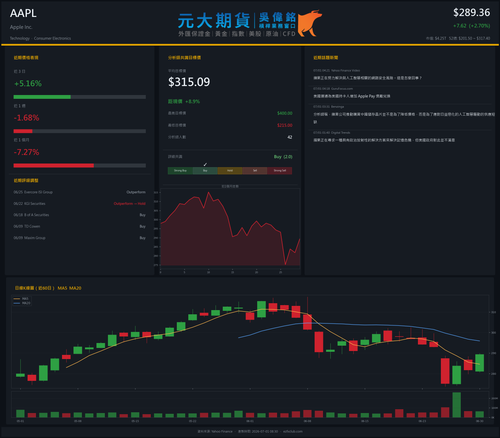Click the KGI Securities rating row
Image resolution: width=500 pixels, height=438 pixels.
[x=79, y=204]
